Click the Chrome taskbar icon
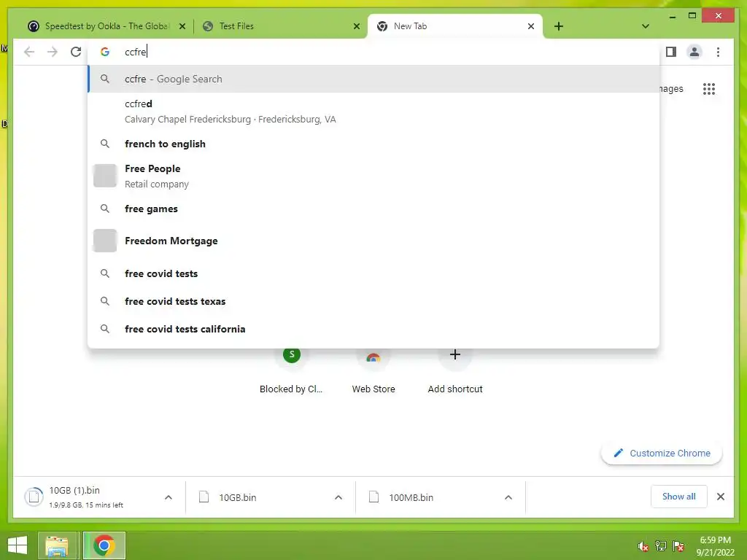 pyautogui.click(x=104, y=545)
